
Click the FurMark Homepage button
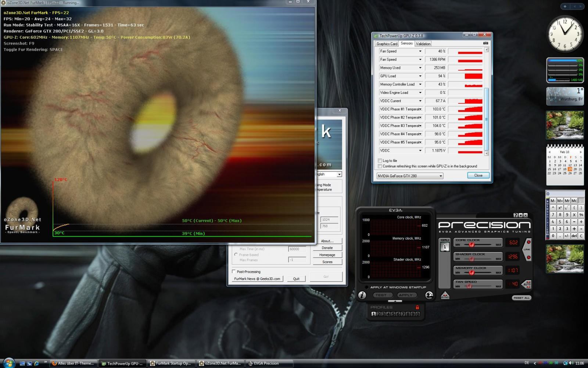[x=327, y=255]
